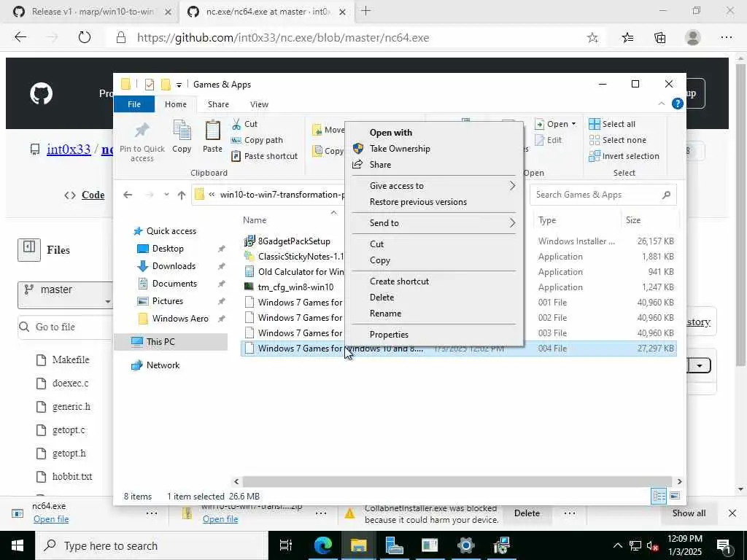Click Show all downloads button
The height and width of the screenshot is (560, 747).
point(689,513)
